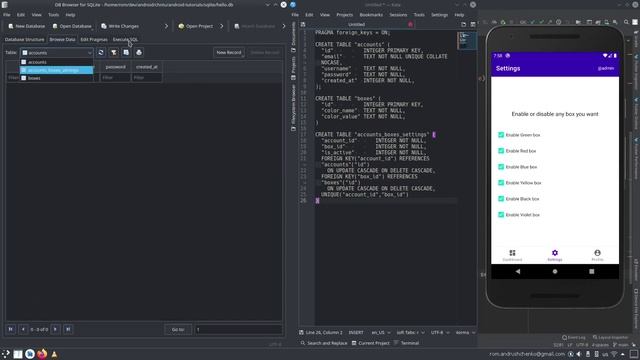The height and width of the screenshot is (360, 640).
Task: Open the UTF-8 encoding dropdown in Kate
Action: click(x=440, y=333)
